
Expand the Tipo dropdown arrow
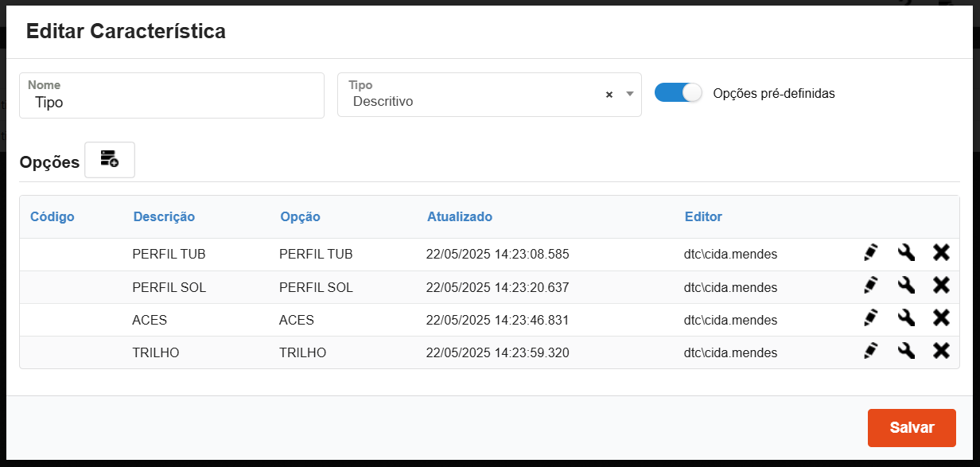[629, 94]
